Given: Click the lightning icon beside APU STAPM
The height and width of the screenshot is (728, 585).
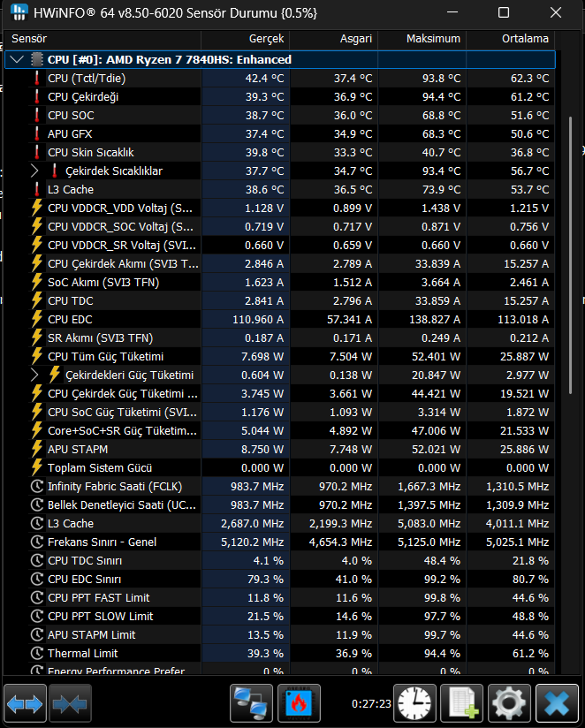Looking at the screenshot, I should [x=37, y=450].
